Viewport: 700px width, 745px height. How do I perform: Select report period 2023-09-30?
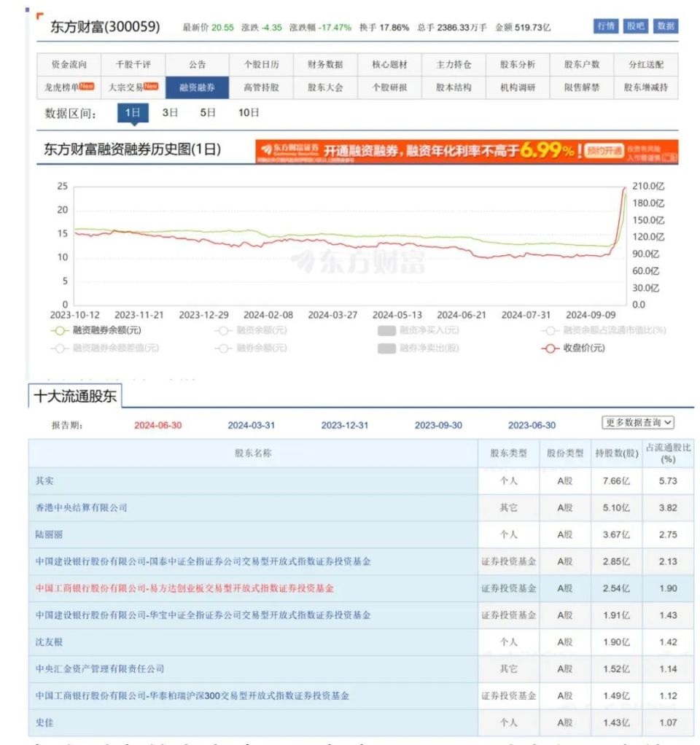[439, 425]
